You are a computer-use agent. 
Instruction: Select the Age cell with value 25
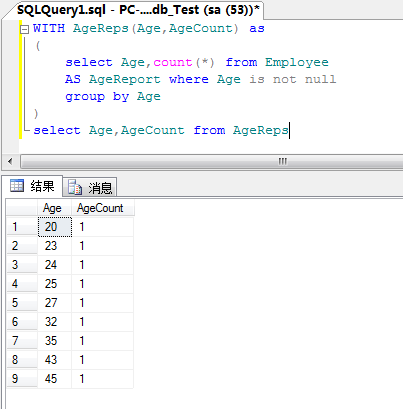pyautogui.click(x=55, y=284)
